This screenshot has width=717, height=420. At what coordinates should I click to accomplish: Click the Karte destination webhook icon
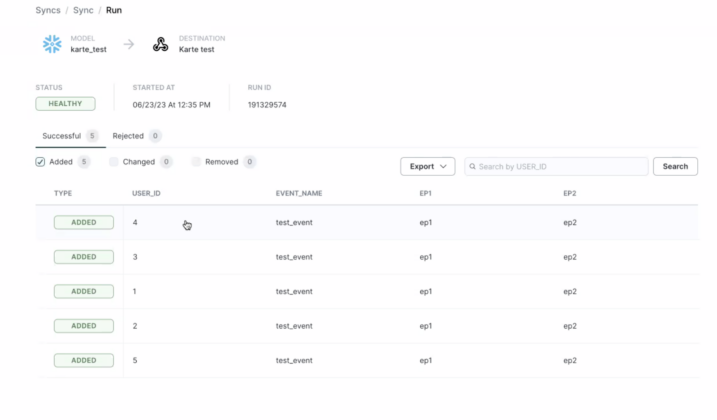pos(160,44)
